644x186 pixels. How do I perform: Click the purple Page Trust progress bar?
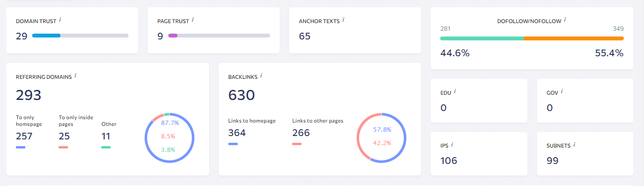[219, 36]
